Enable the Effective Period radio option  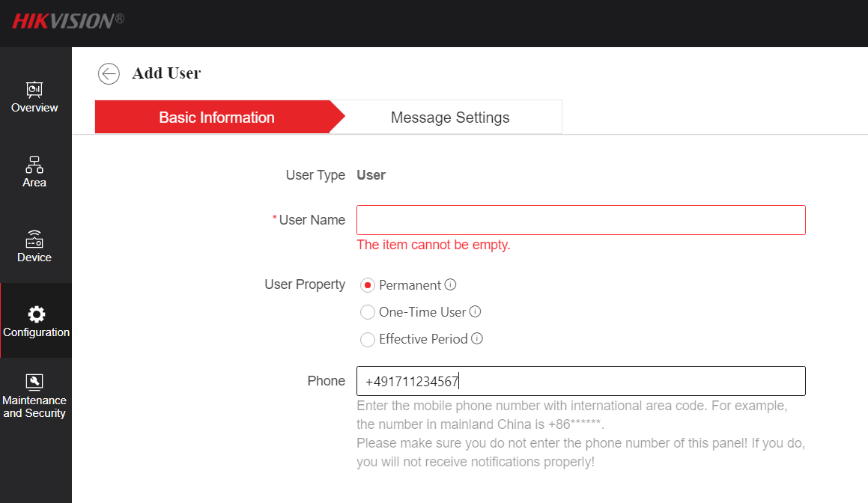[368, 340]
